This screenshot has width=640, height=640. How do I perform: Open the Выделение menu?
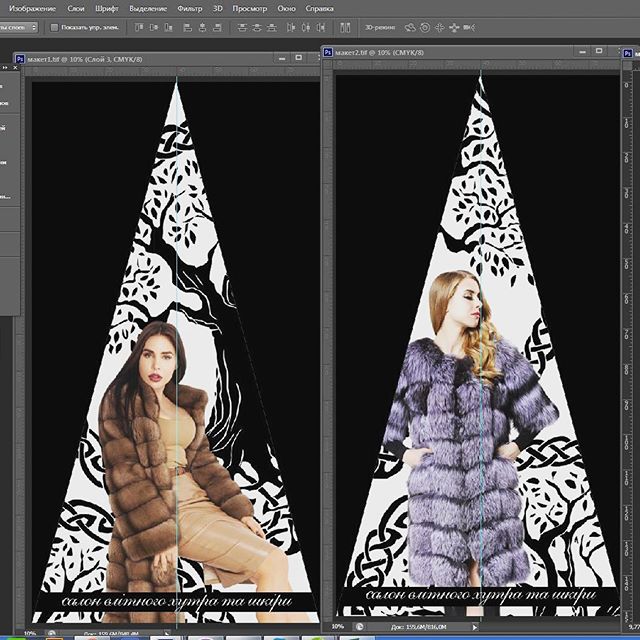148,9
